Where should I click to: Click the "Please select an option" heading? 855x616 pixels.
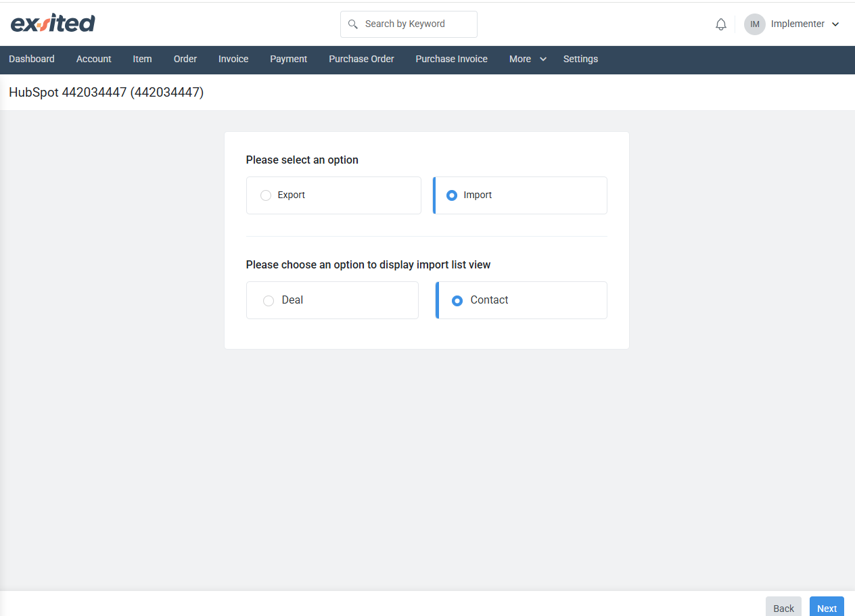(x=302, y=160)
